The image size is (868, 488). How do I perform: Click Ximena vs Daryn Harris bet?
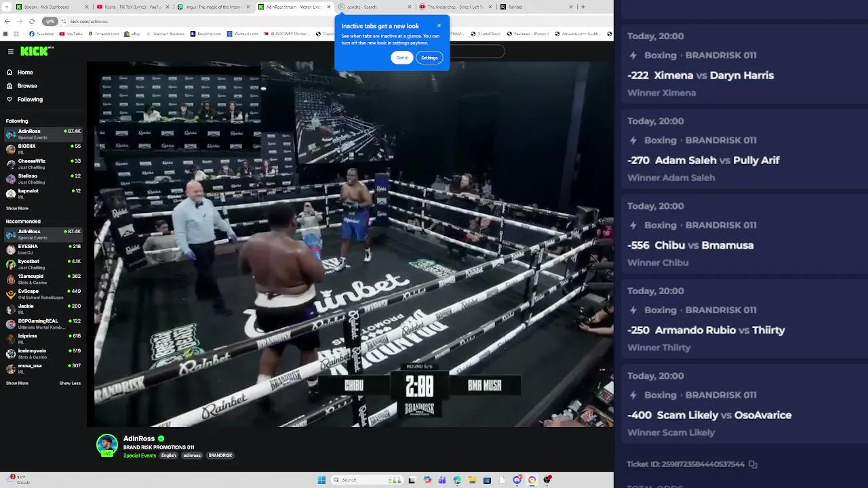[x=745, y=64]
